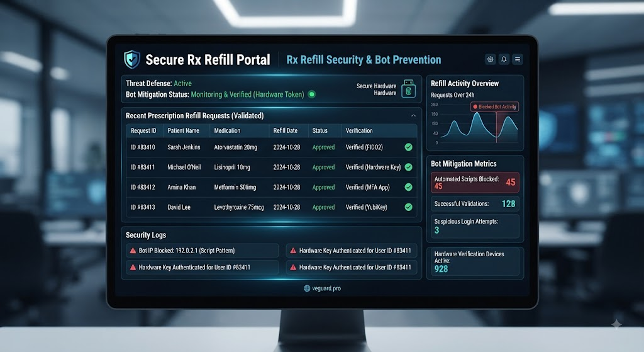Click Approved status for Sarah Jenkins

[x=323, y=147]
